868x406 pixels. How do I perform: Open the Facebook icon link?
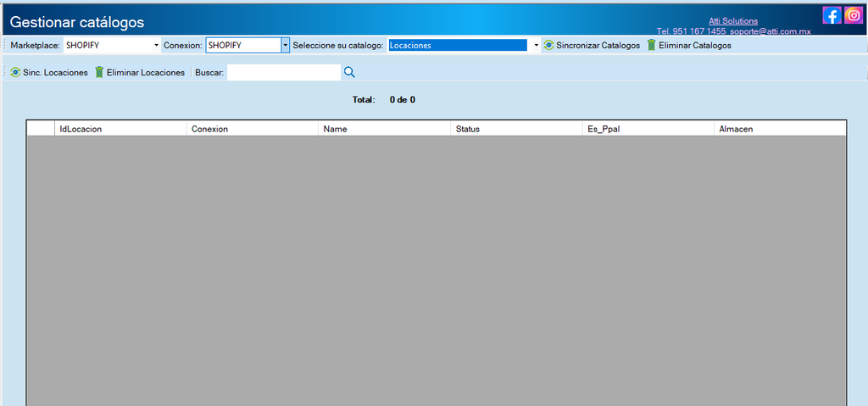832,15
